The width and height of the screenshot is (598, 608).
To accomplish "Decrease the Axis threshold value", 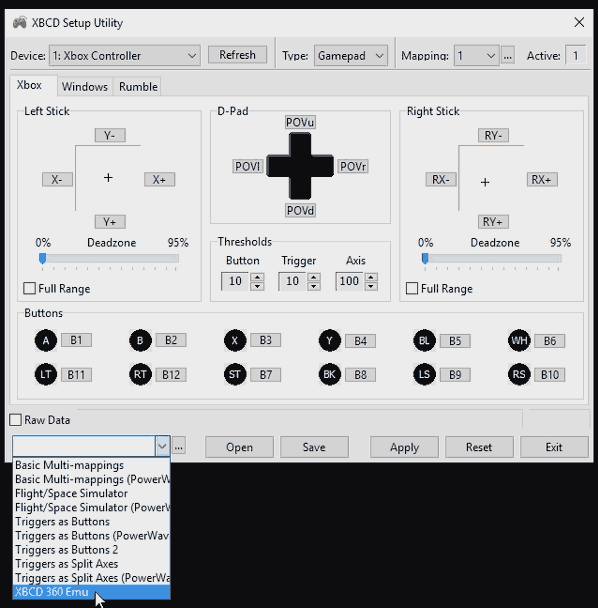I will coord(371,286).
